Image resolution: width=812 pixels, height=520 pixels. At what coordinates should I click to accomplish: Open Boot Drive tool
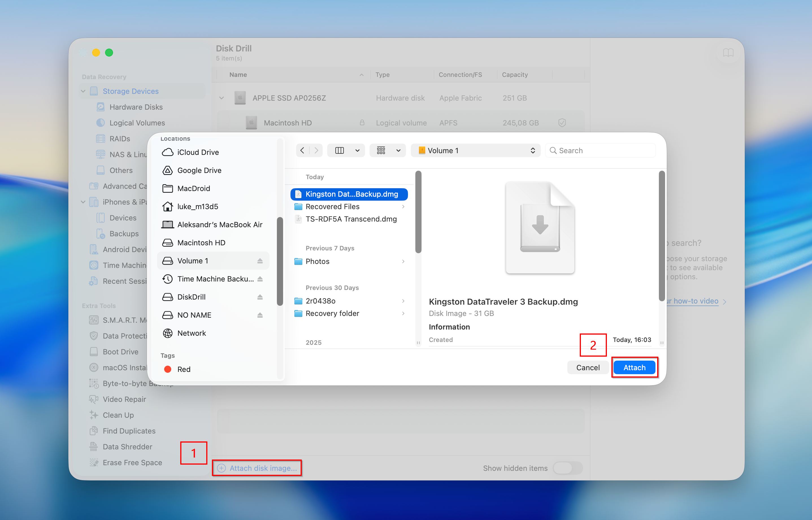[114, 352]
